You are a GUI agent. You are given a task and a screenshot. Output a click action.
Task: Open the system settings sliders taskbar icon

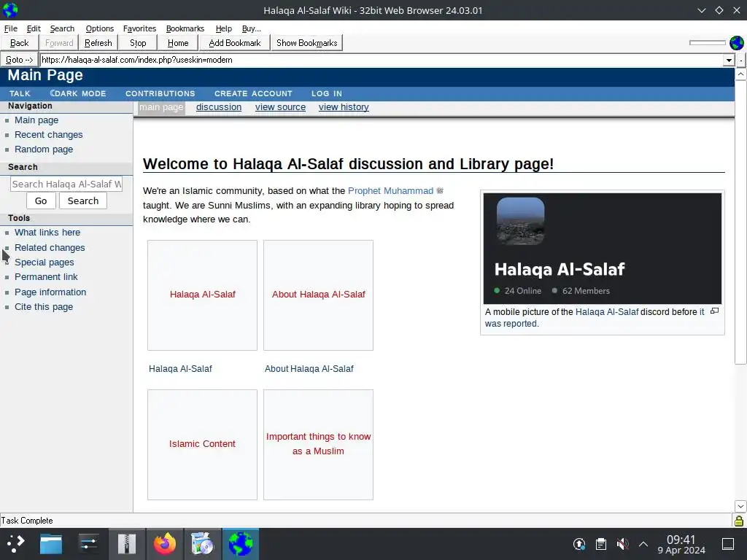(x=88, y=543)
